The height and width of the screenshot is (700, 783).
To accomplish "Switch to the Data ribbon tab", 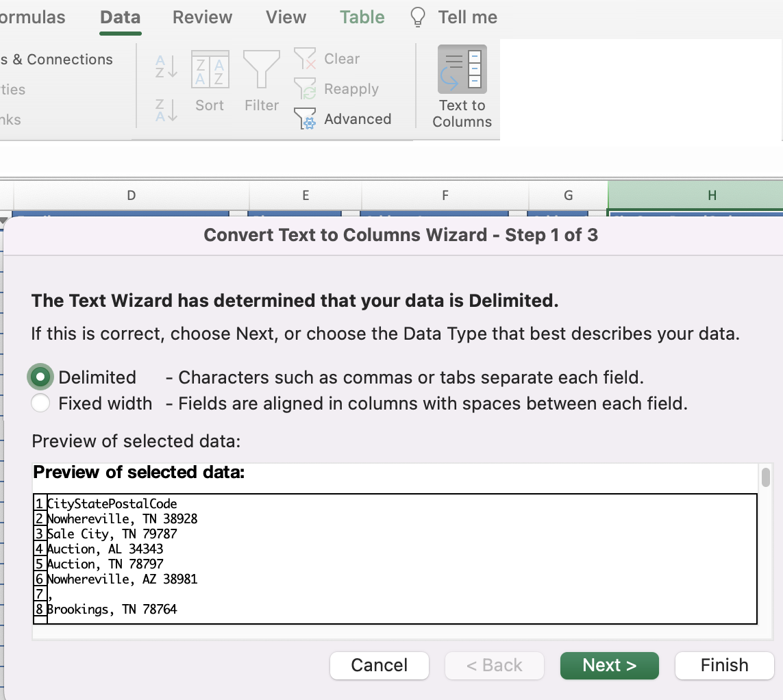I will point(120,17).
